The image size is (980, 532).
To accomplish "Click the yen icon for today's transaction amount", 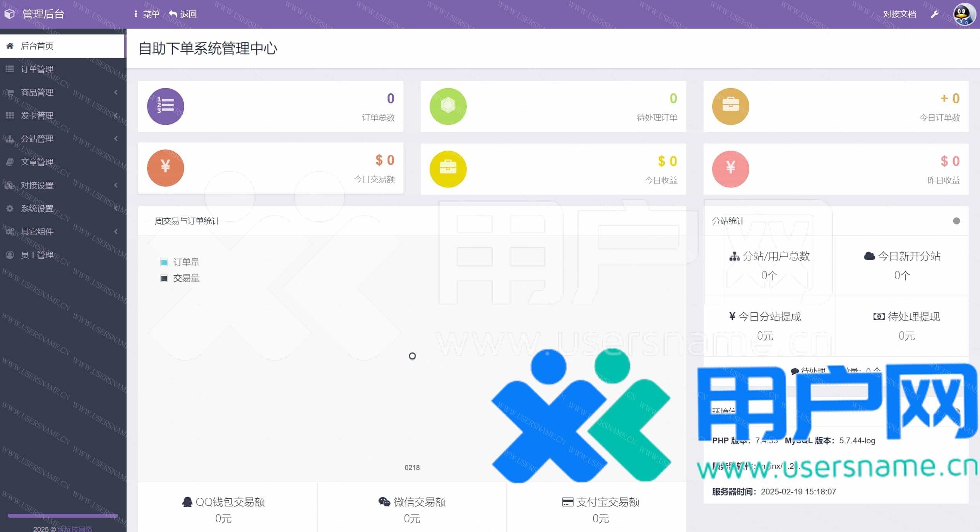I will [x=165, y=168].
